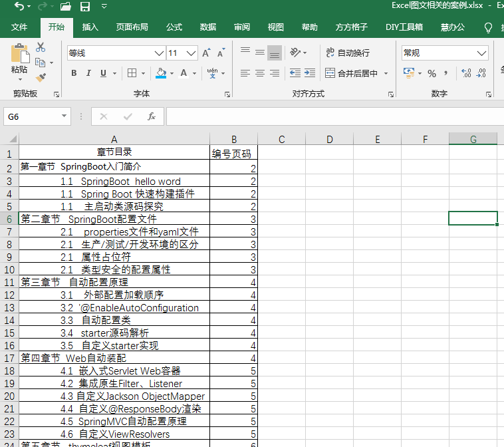The width and height of the screenshot is (504, 447).
Task: Open the DIY工具箱 tab
Action: (x=404, y=27)
